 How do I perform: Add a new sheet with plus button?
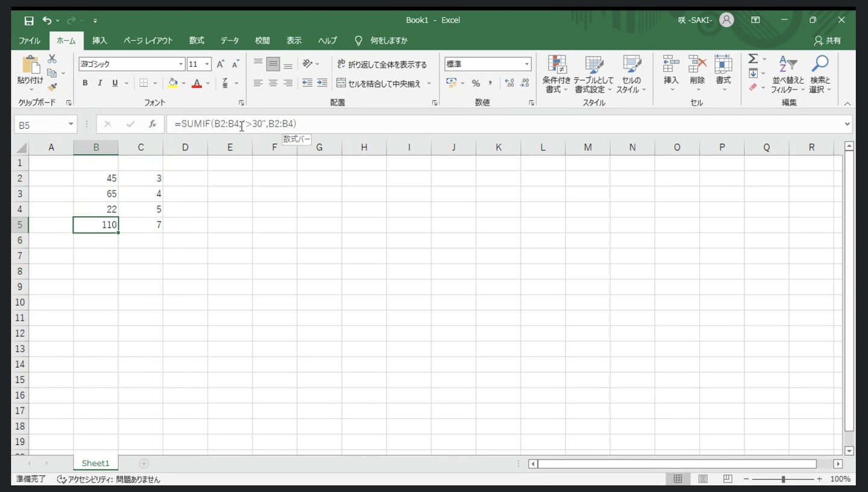click(143, 463)
